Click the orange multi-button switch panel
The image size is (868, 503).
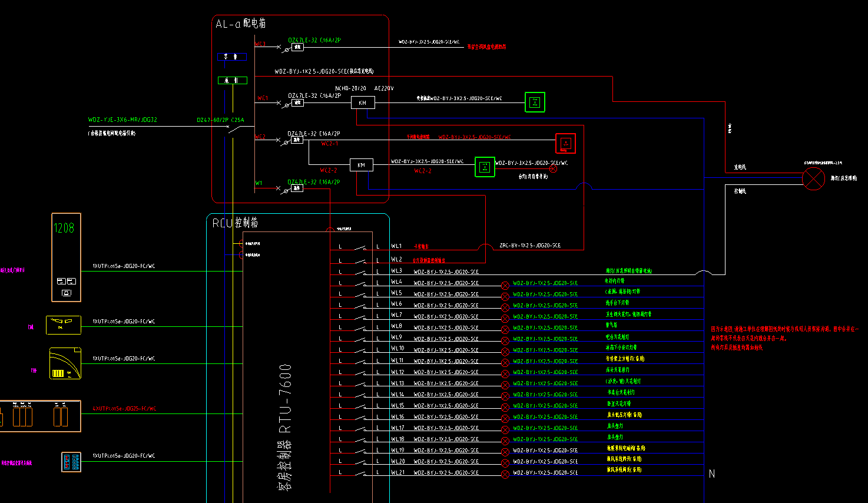click(x=40, y=416)
